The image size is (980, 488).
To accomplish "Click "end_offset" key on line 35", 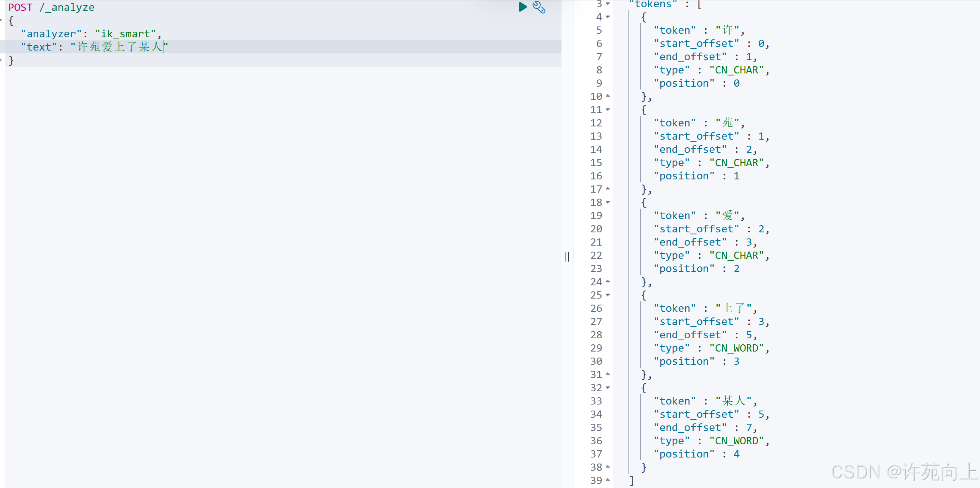I will tap(690, 427).
